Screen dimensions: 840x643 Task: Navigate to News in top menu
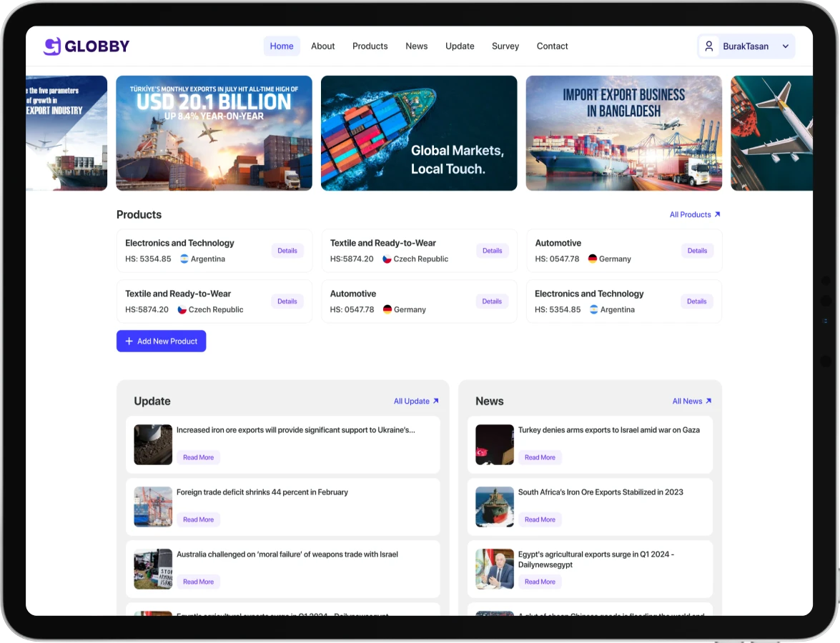416,46
